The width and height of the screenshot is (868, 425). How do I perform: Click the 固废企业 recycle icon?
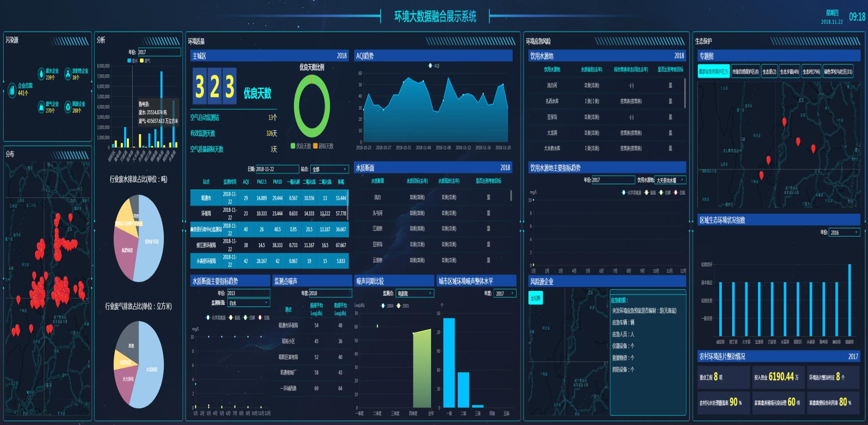[68, 107]
